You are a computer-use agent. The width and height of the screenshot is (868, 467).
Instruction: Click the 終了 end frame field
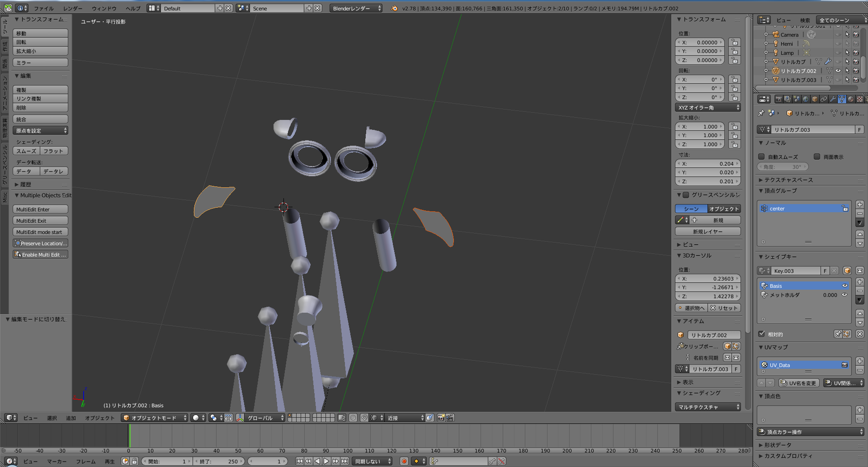click(220, 462)
